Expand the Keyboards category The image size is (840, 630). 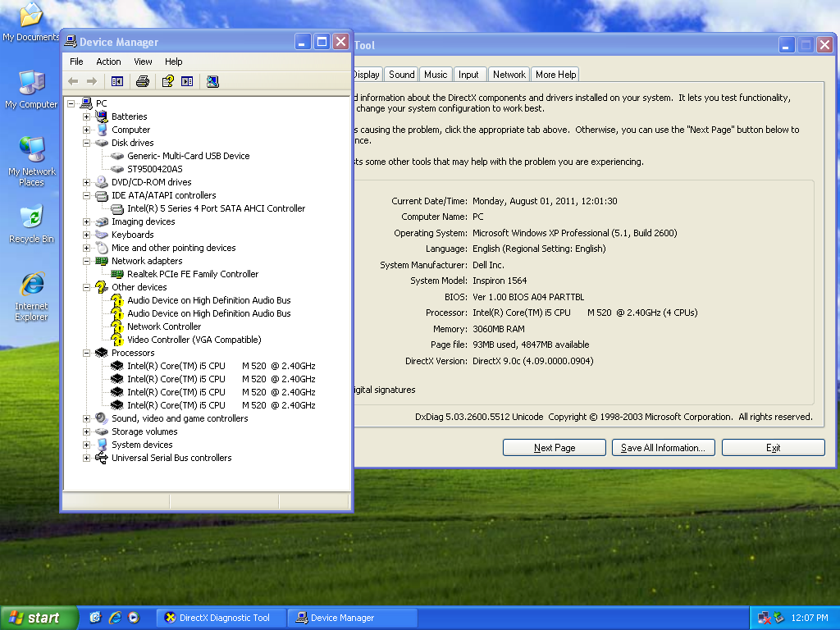point(86,235)
